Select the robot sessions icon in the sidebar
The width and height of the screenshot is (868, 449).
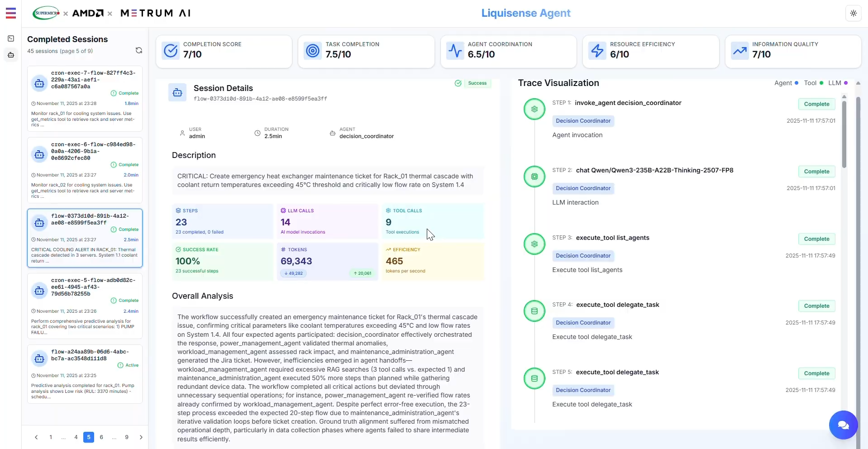[11, 55]
